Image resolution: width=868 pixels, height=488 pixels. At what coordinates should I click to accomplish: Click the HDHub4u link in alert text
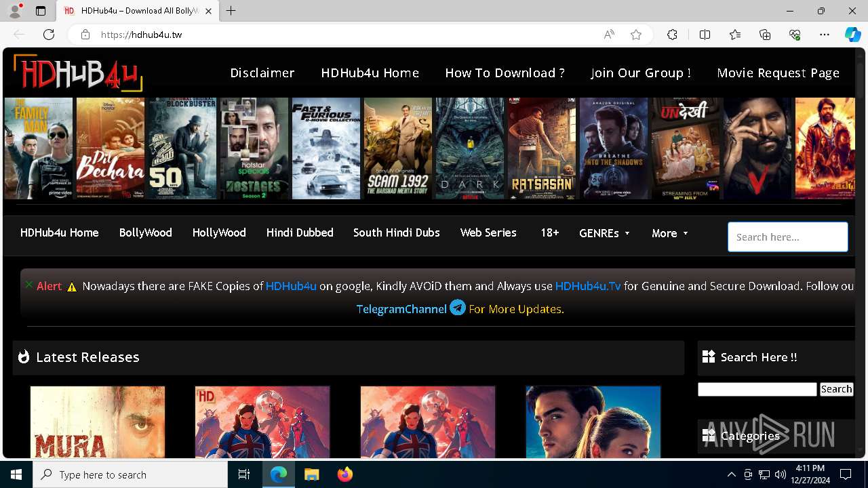(x=291, y=286)
